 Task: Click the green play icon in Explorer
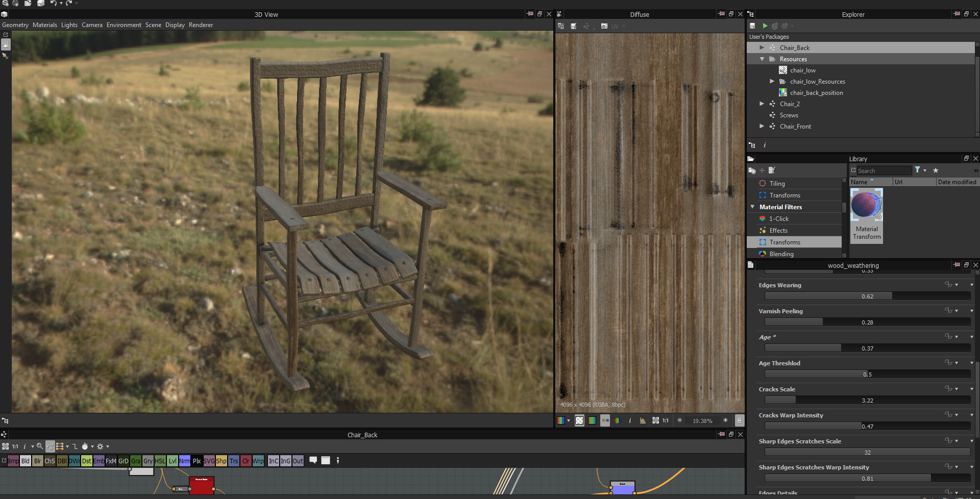765,26
